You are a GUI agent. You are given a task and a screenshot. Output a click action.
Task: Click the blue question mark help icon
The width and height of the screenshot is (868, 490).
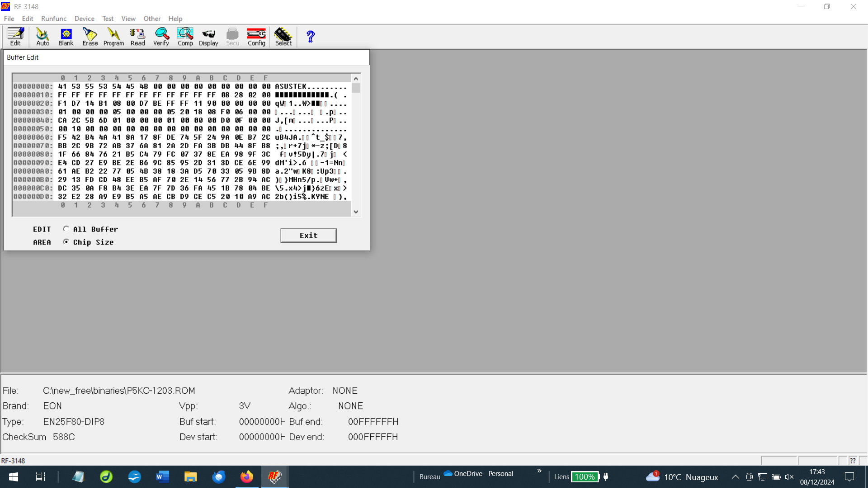[311, 37]
